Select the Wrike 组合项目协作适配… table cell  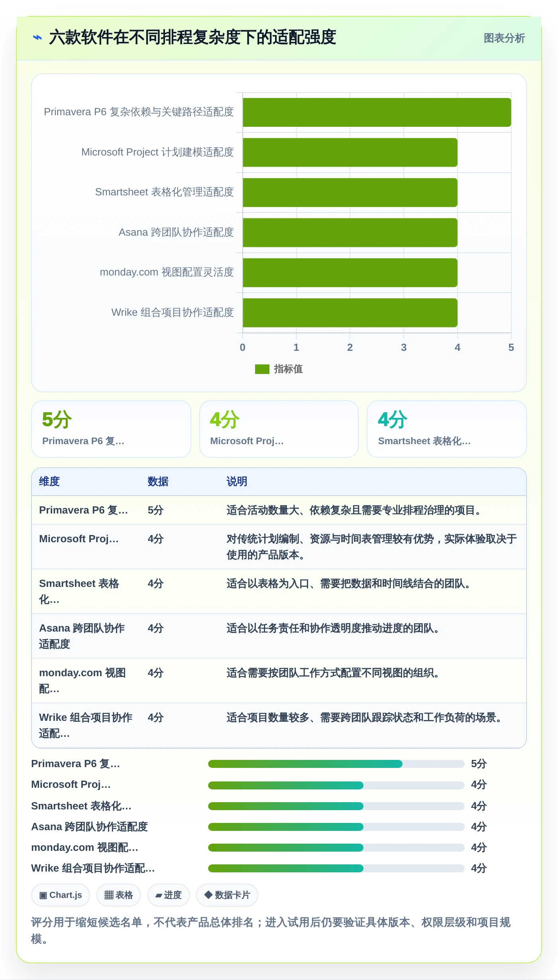pos(86,726)
